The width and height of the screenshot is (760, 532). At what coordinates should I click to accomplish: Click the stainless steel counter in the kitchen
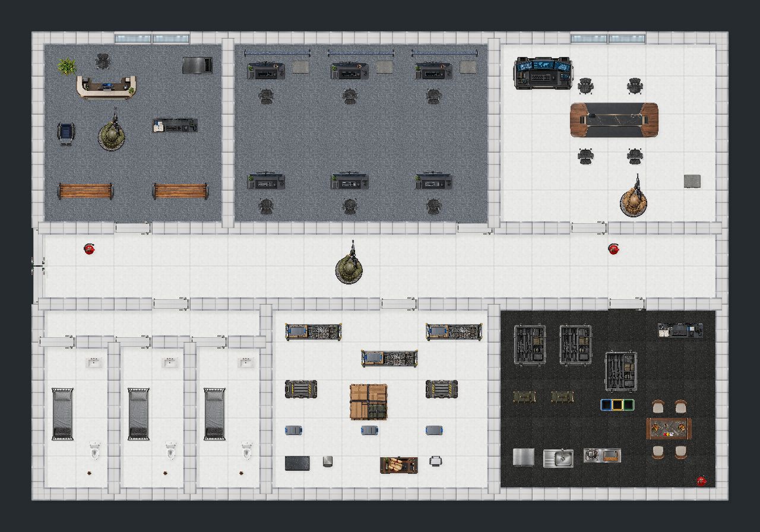pyautogui.click(x=524, y=457)
